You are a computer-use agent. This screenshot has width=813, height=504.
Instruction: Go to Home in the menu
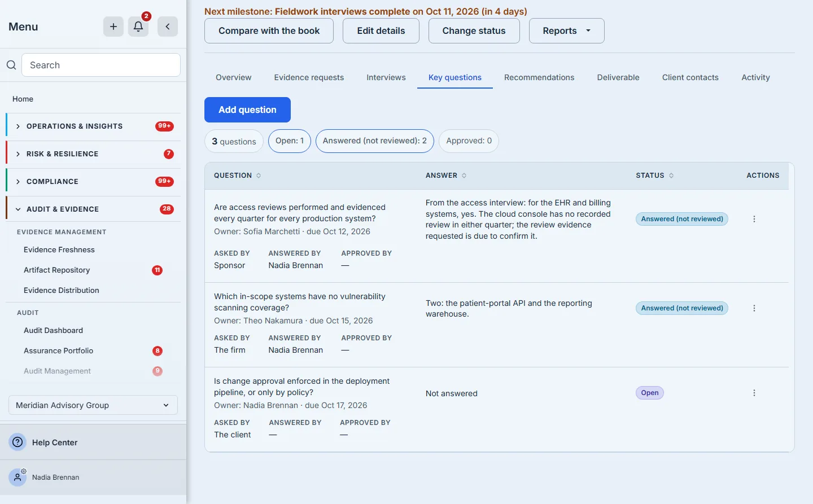coord(23,99)
